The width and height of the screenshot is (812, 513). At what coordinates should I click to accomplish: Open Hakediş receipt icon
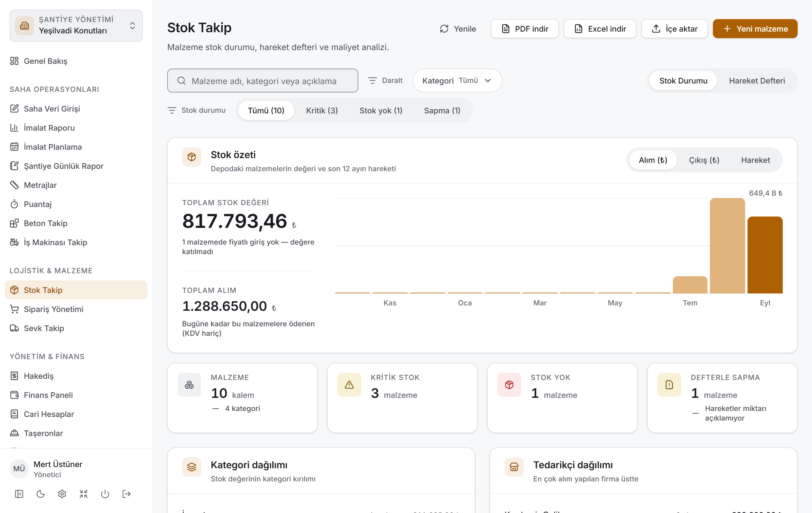14,376
